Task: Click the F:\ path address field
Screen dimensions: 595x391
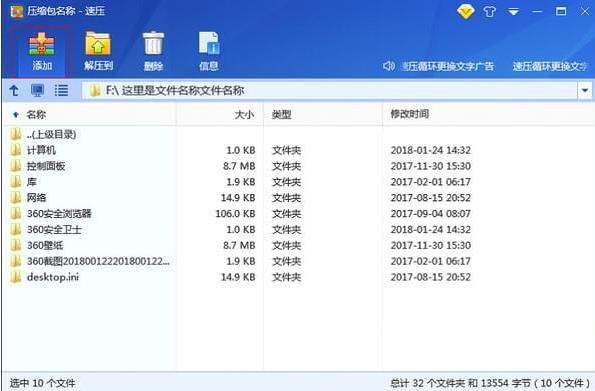Action: point(330,90)
